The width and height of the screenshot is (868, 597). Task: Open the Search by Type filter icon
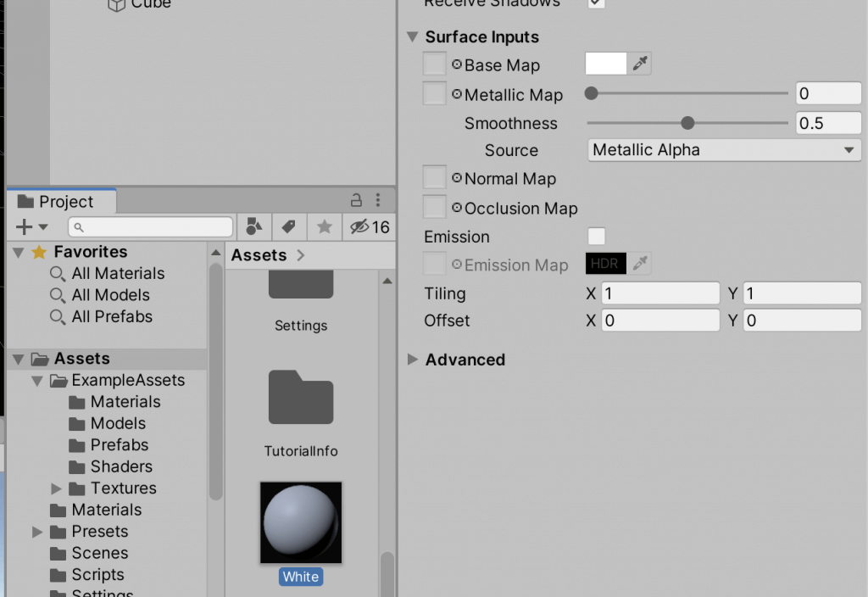tap(254, 226)
